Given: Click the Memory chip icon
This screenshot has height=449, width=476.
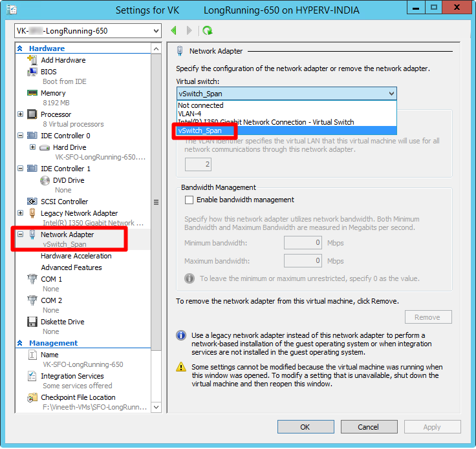Looking at the screenshot, I should (32, 93).
